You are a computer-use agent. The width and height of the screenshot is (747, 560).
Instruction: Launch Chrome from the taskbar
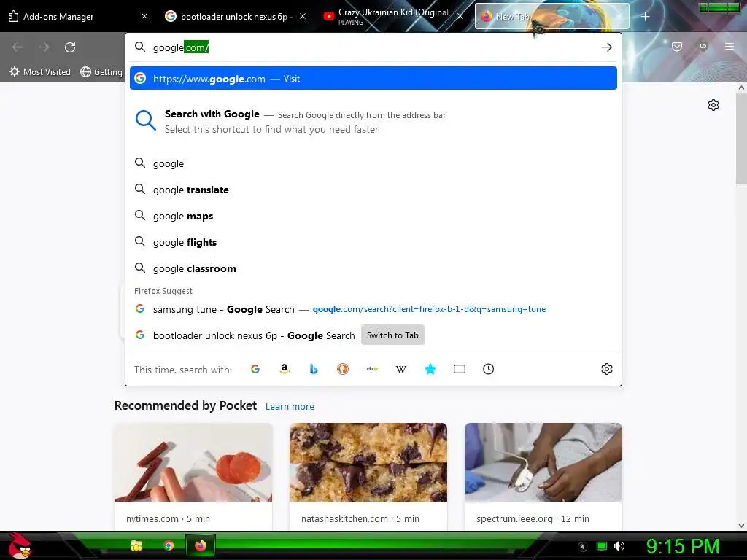pos(169,545)
